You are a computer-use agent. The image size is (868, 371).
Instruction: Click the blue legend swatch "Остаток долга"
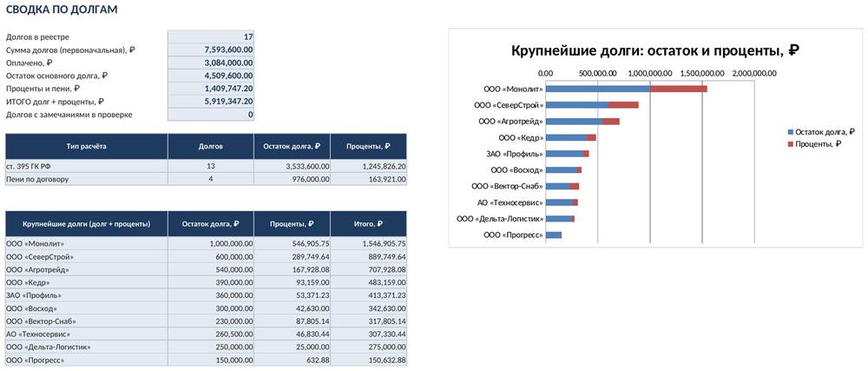790,132
